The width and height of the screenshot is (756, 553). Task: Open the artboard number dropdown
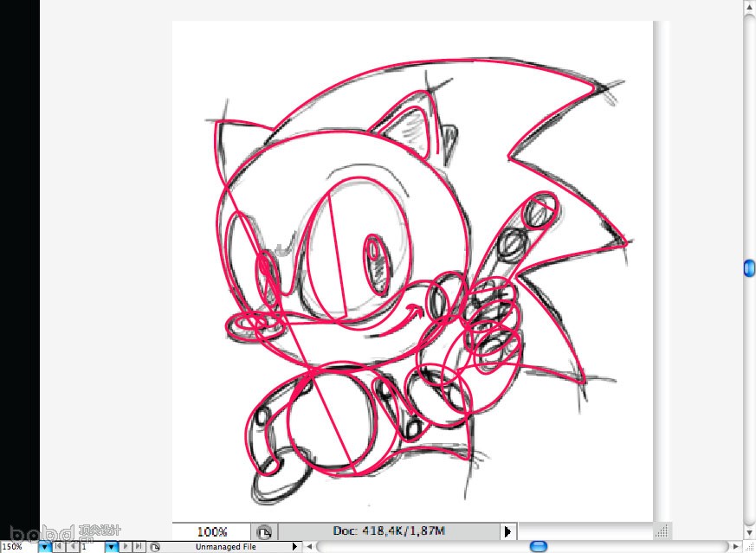112,547
